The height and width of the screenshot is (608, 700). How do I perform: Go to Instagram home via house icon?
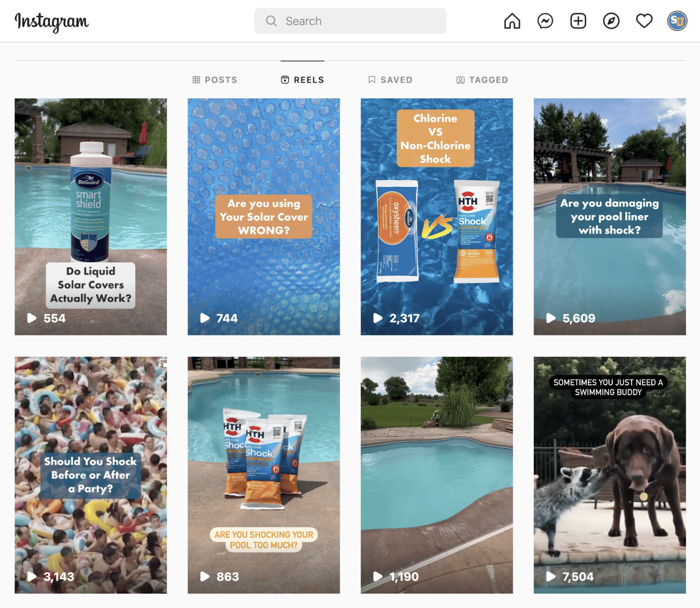click(512, 21)
